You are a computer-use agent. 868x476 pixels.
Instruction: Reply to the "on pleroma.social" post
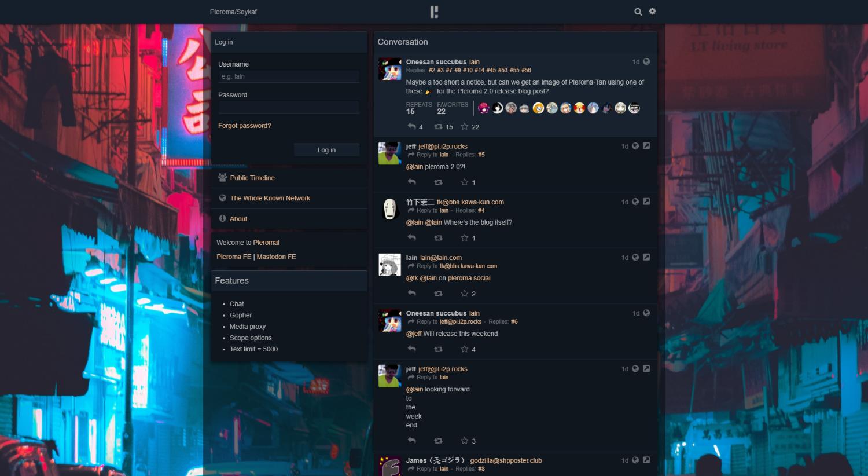[412, 293]
